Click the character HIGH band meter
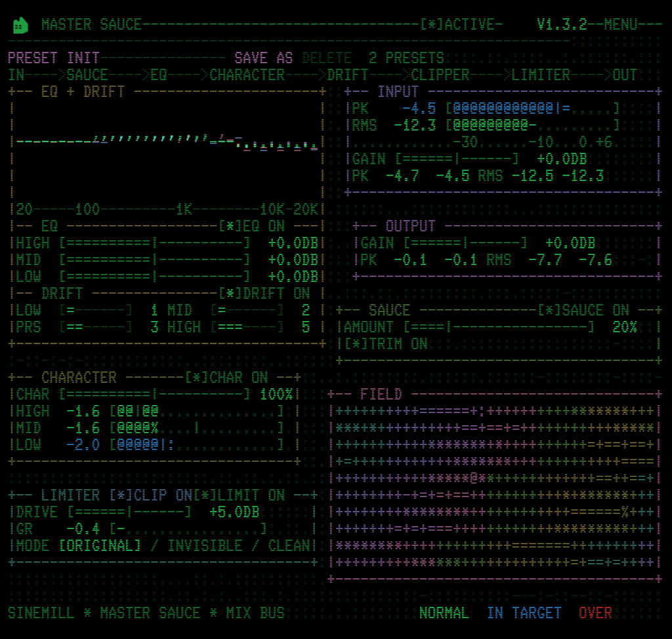The height and width of the screenshot is (639, 672). tap(197, 411)
